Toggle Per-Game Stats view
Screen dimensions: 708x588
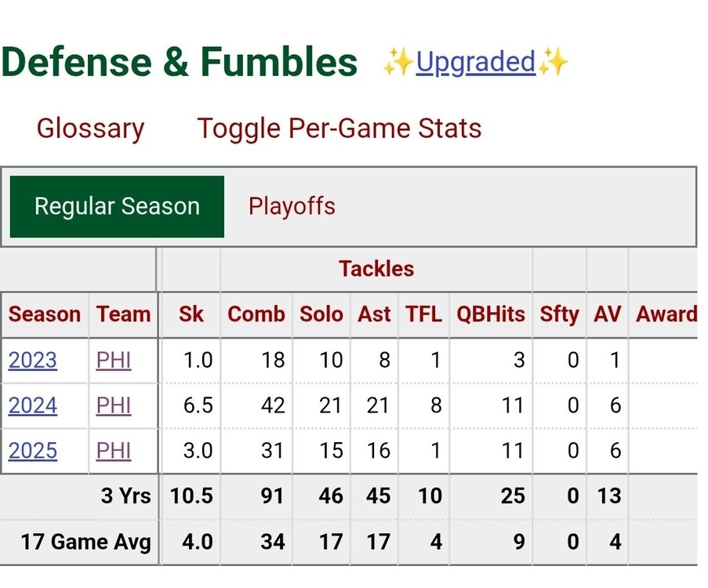(339, 129)
